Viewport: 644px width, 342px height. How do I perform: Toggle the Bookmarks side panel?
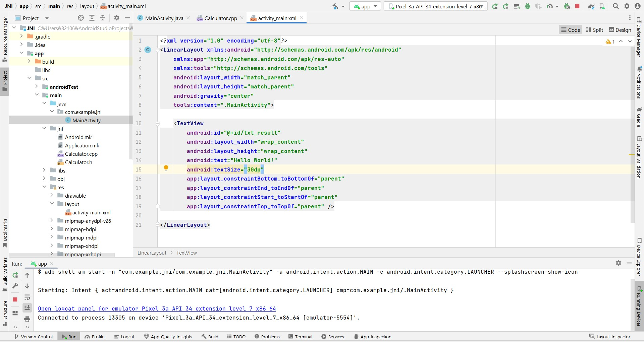[x=5, y=233]
